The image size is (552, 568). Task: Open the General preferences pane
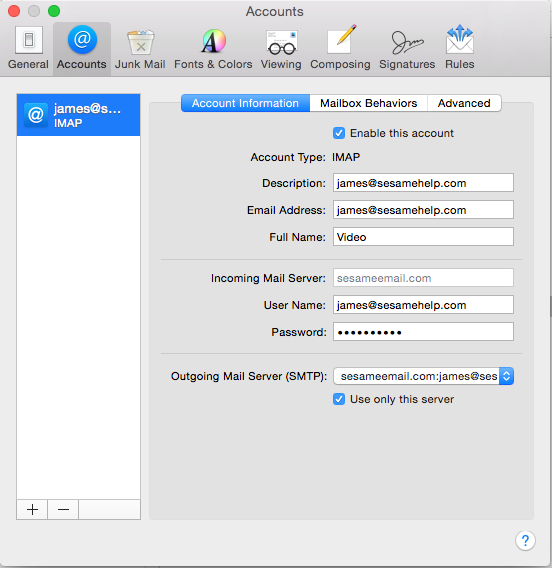pos(28,48)
